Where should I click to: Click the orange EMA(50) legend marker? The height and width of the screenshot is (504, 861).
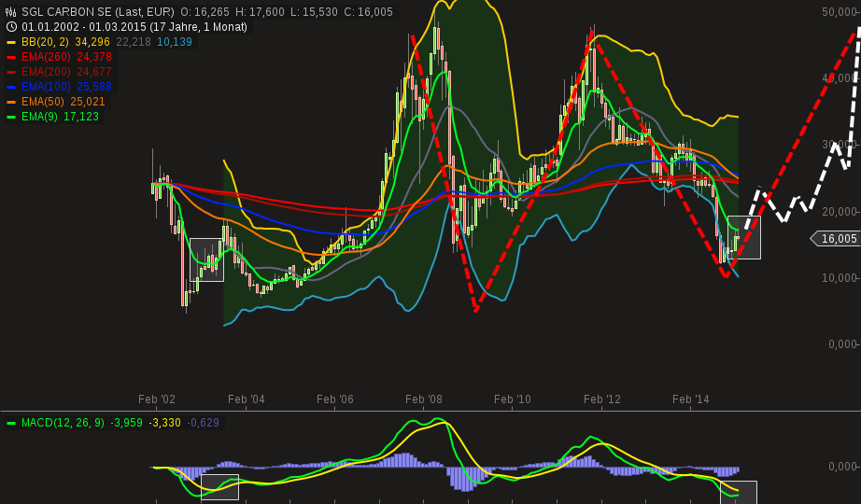[11, 102]
